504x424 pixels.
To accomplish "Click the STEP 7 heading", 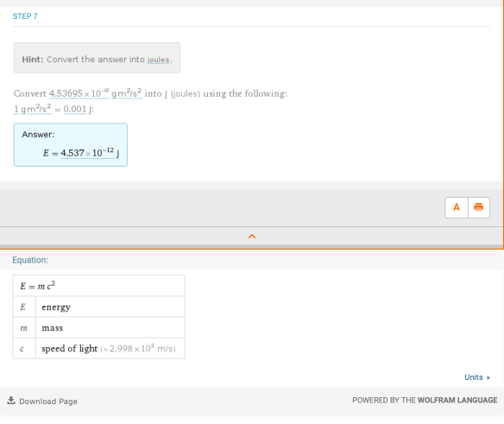I will (x=25, y=16).
